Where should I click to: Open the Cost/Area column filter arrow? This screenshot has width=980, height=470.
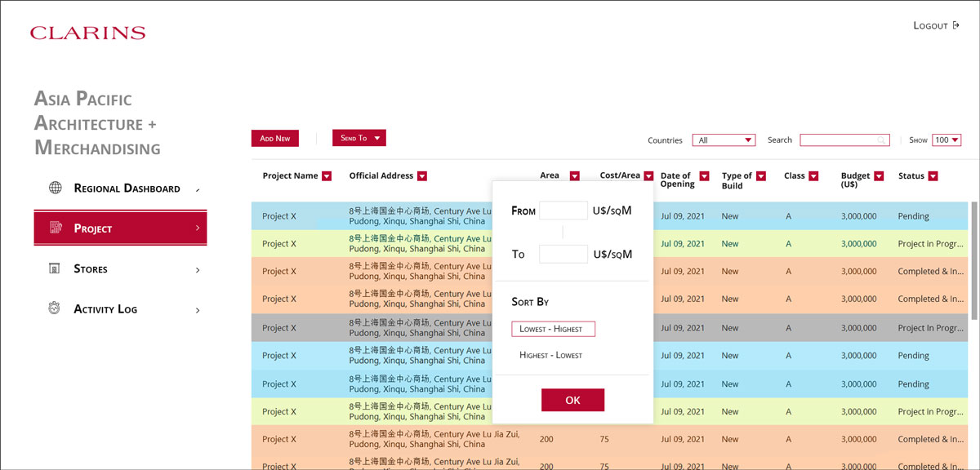[x=648, y=176]
